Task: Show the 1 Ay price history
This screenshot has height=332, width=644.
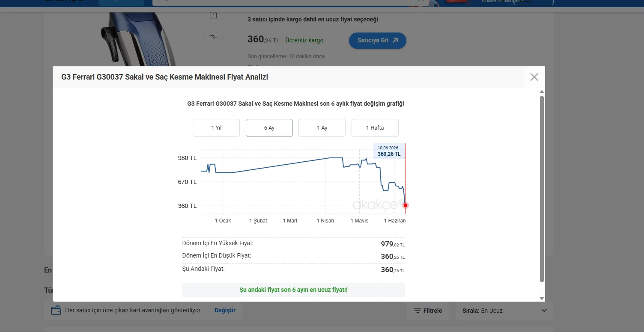Action: 322,128
